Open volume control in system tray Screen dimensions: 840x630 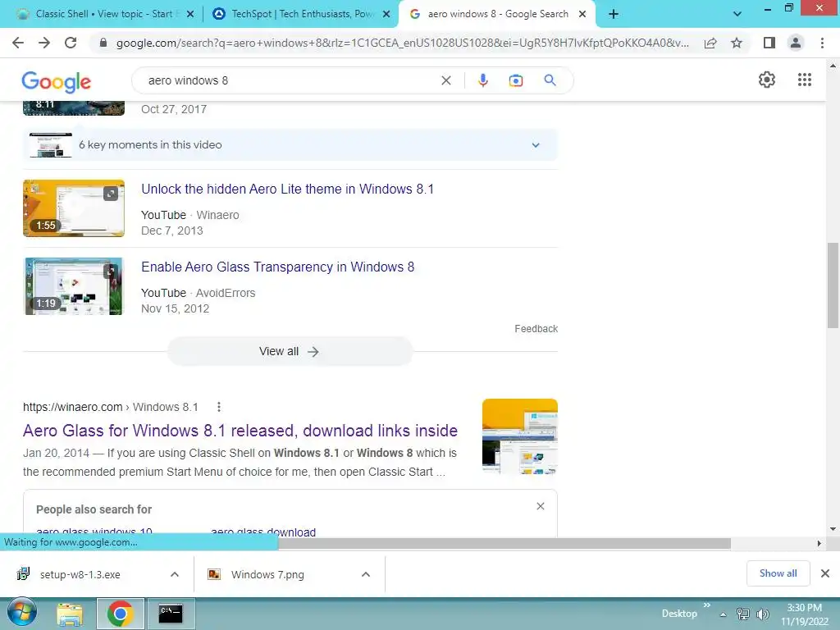coord(762,614)
